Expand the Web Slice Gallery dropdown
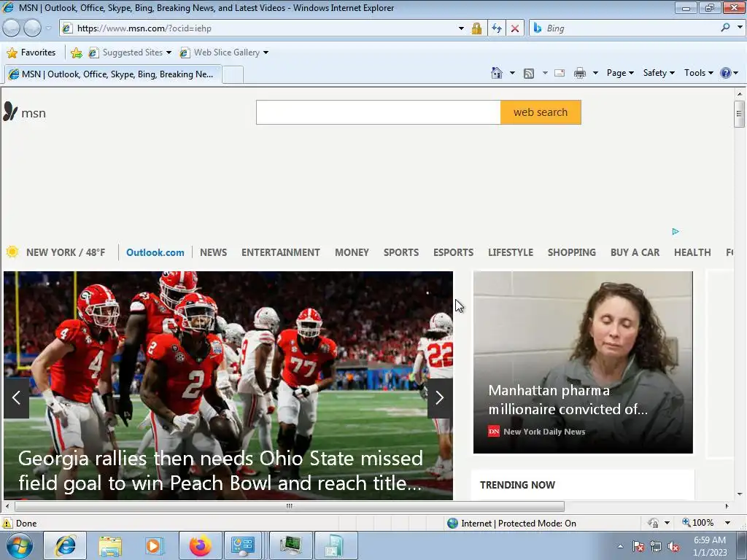Image resolution: width=747 pixels, height=560 pixels. 266,52
